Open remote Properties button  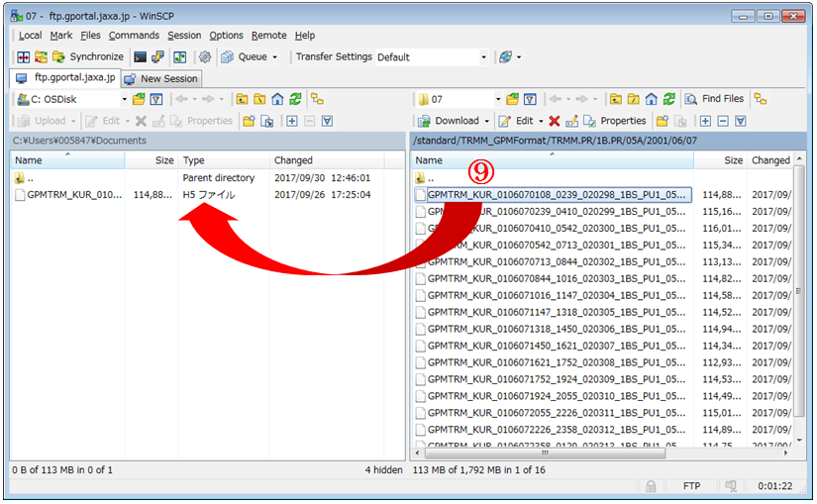click(x=615, y=121)
